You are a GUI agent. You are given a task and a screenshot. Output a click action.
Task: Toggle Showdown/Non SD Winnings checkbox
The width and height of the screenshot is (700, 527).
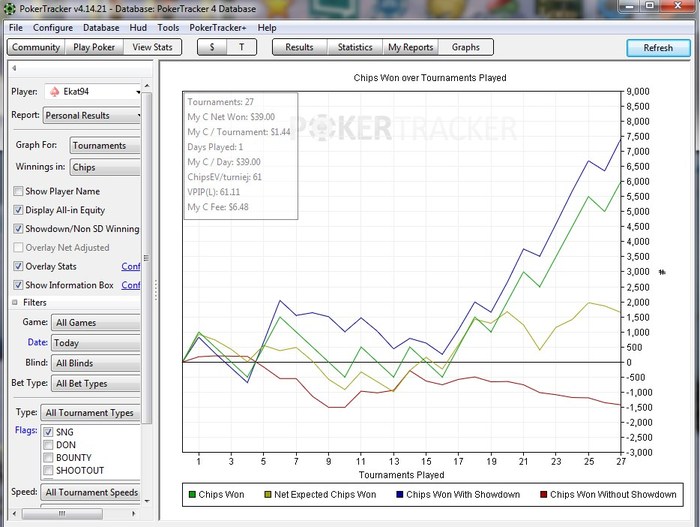[18, 229]
